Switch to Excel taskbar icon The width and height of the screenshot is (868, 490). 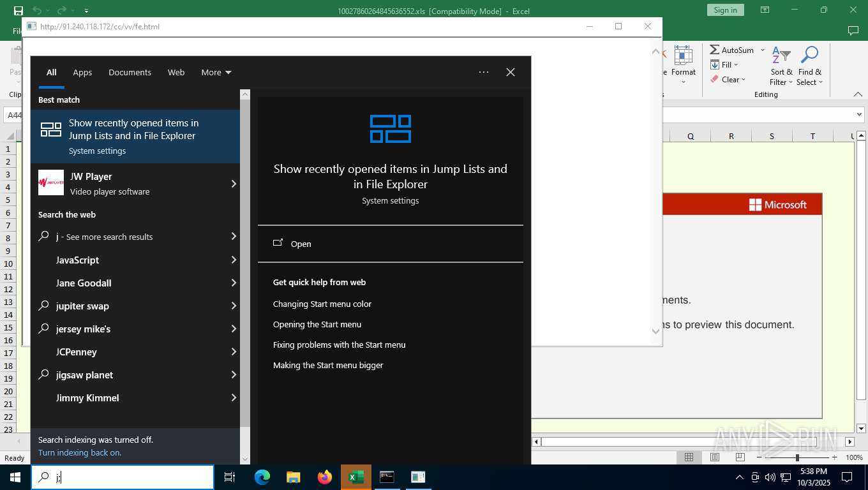click(356, 477)
